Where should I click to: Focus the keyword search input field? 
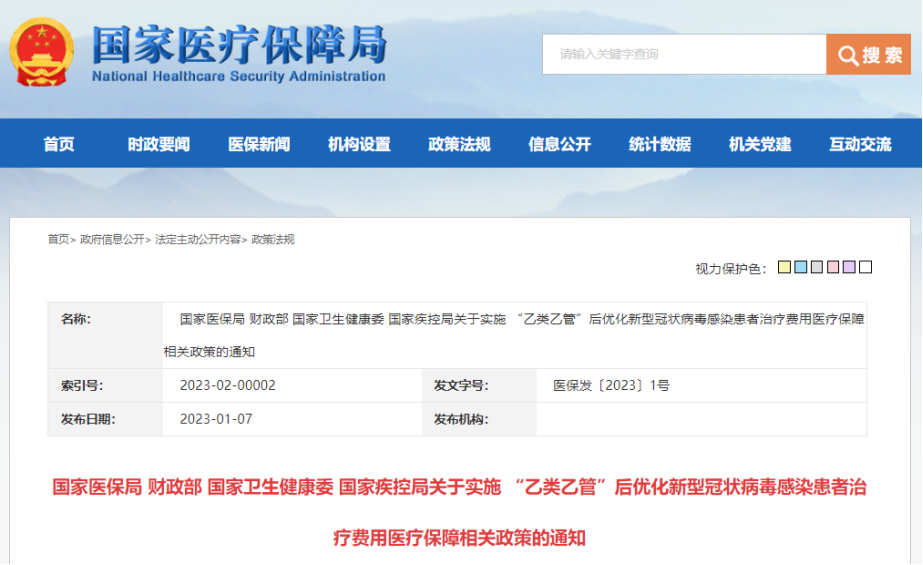684,55
